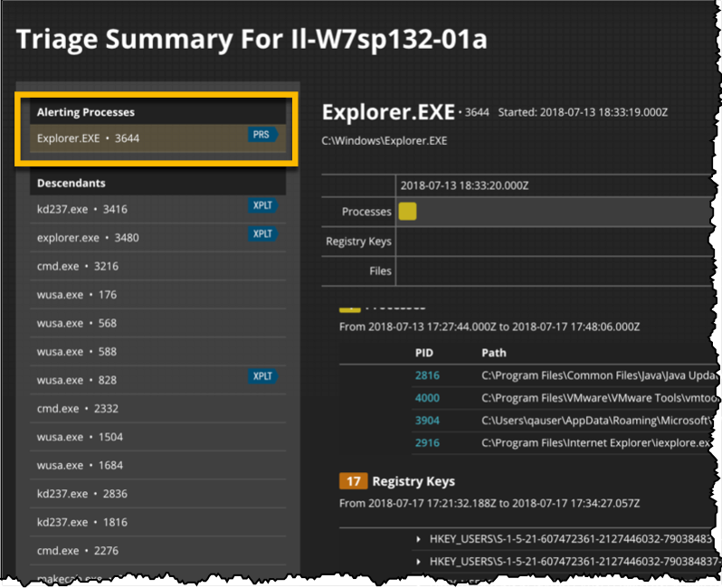Click the PRS tag on Explorer.EXE
Viewport: 722px width, 588px height.
262,135
